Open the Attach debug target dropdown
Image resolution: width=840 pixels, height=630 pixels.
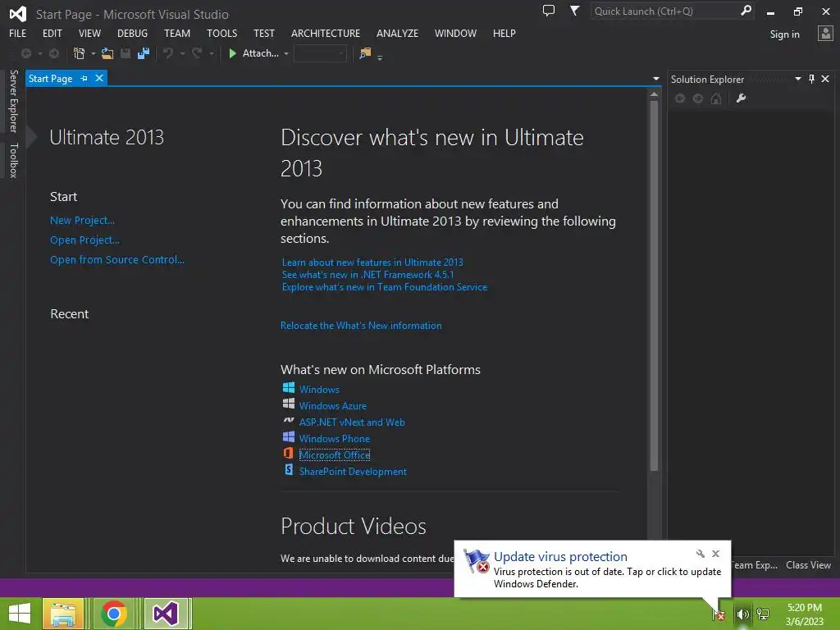[x=286, y=53]
